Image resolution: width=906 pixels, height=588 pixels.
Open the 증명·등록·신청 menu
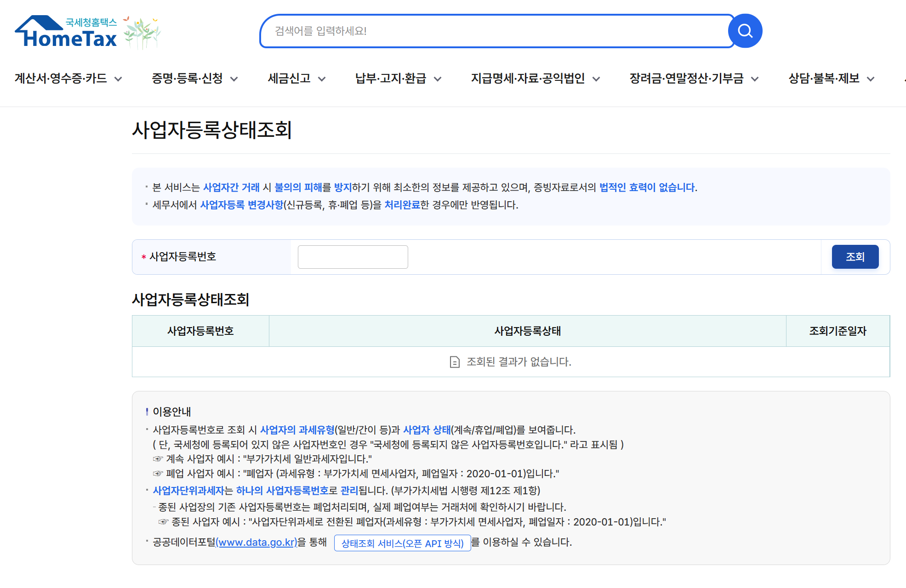pyautogui.click(x=188, y=78)
